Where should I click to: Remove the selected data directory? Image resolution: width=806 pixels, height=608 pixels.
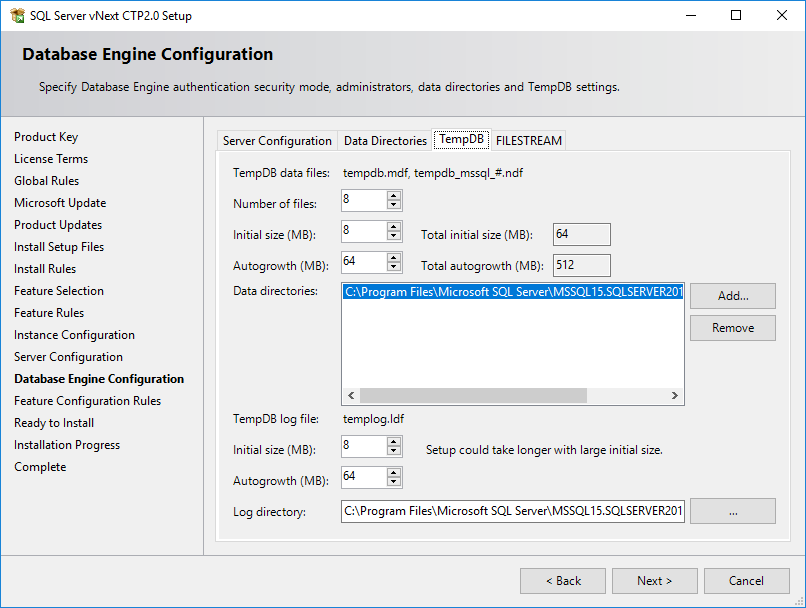pyautogui.click(x=732, y=327)
